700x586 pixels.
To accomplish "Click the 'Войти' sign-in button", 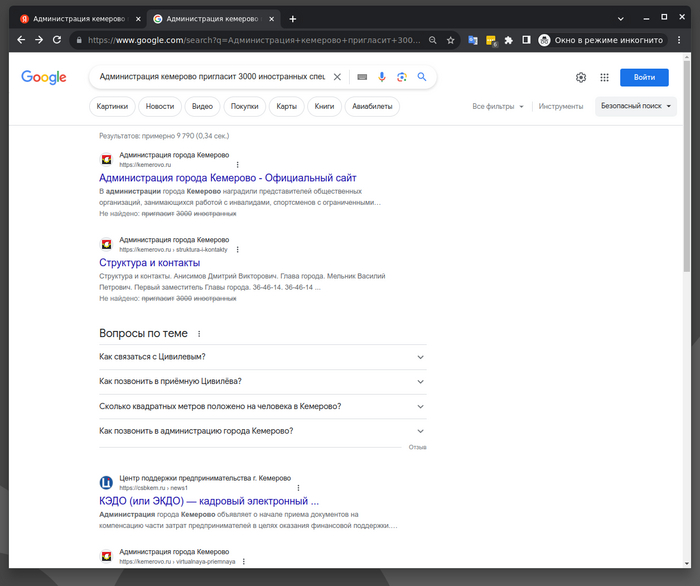I will [x=644, y=77].
